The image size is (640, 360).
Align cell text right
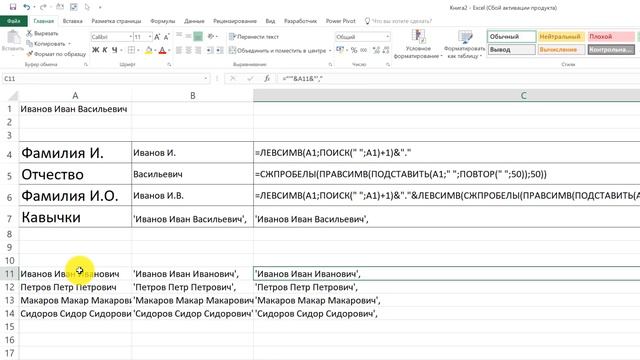(x=198, y=50)
